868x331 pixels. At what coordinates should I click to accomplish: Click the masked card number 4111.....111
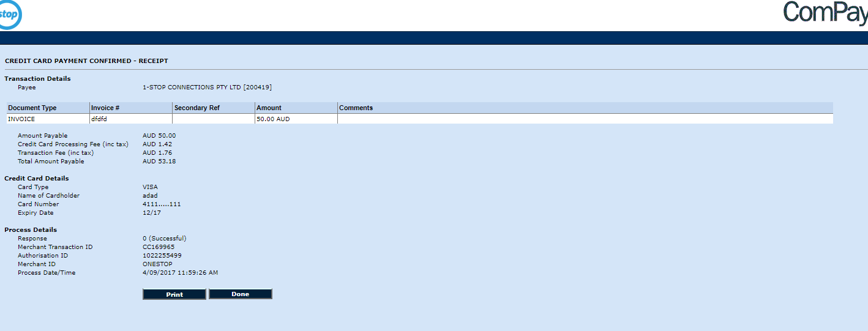pos(162,204)
